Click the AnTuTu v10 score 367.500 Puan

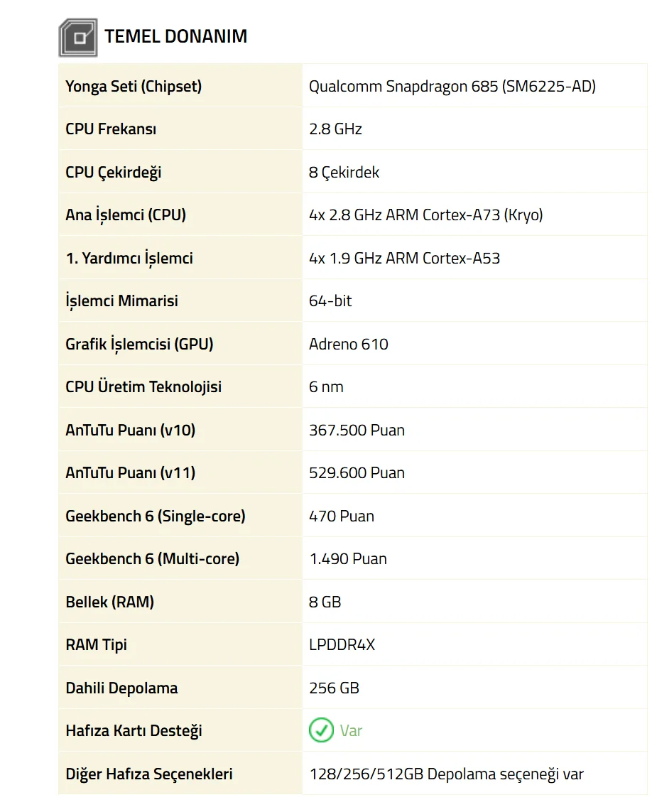357,431
